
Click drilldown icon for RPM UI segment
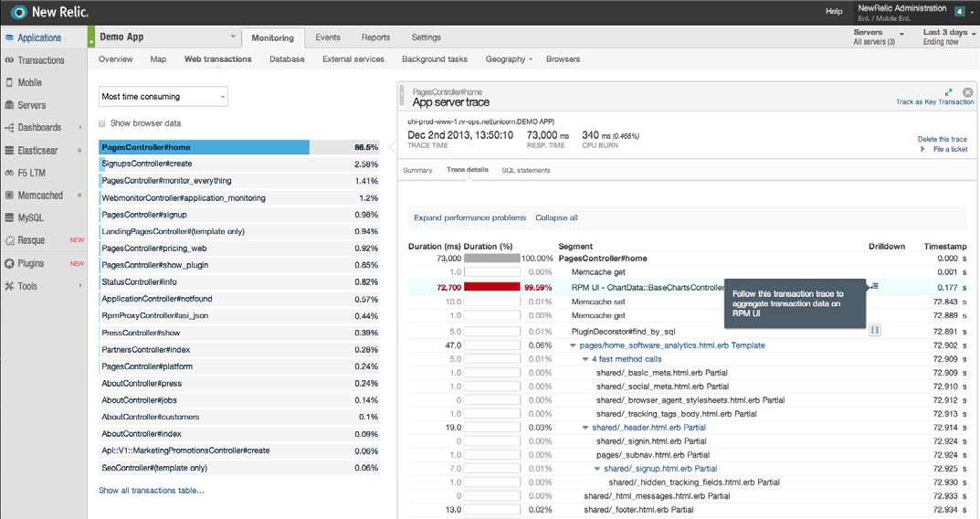point(874,286)
